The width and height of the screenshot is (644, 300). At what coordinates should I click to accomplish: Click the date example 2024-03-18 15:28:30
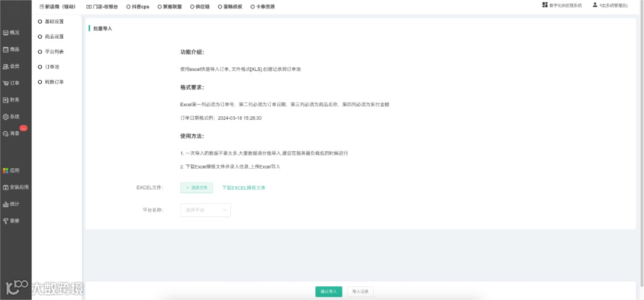pyautogui.click(x=240, y=118)
